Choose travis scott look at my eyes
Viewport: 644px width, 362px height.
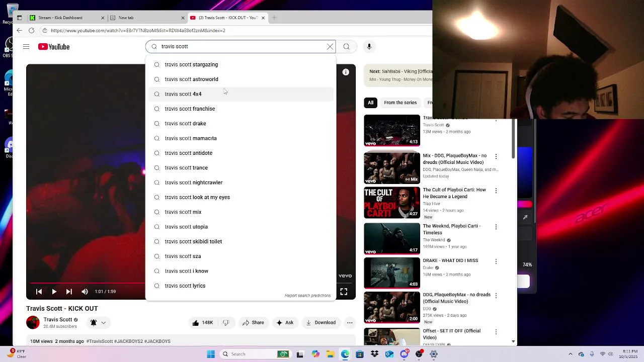click(x=242, y=197)
